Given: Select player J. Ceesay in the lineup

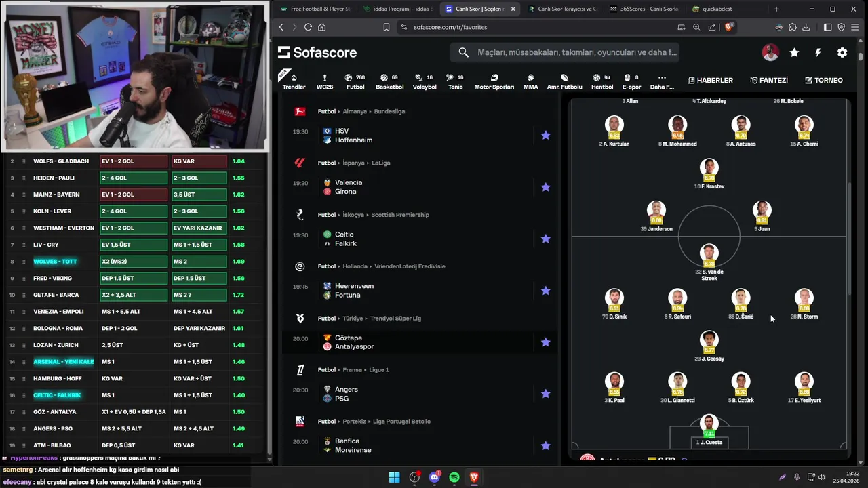Looking at the screenshot, I should click(709, 346).
